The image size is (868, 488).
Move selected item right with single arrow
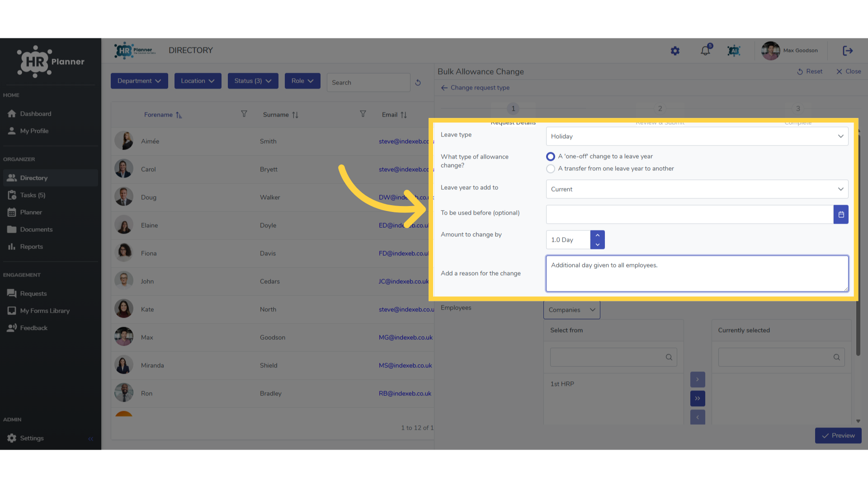click(698, 380)
